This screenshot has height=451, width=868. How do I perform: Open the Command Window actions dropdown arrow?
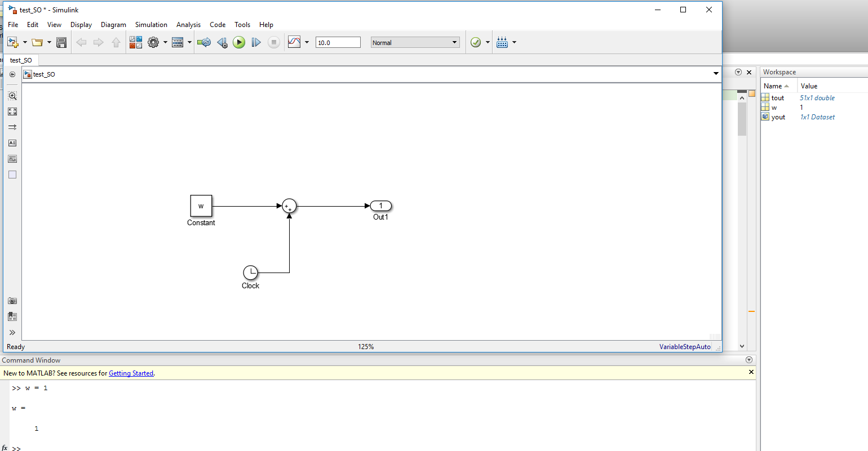click(749, 360)
